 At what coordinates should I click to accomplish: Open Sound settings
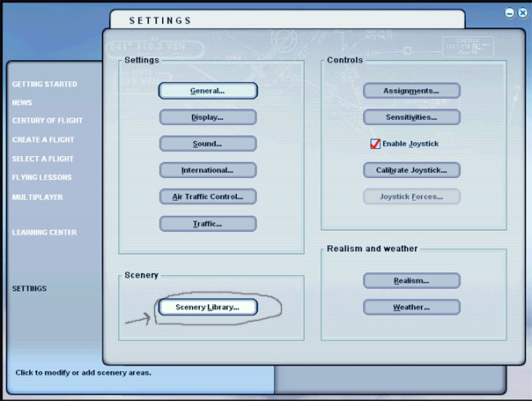(x=208, y=144)
